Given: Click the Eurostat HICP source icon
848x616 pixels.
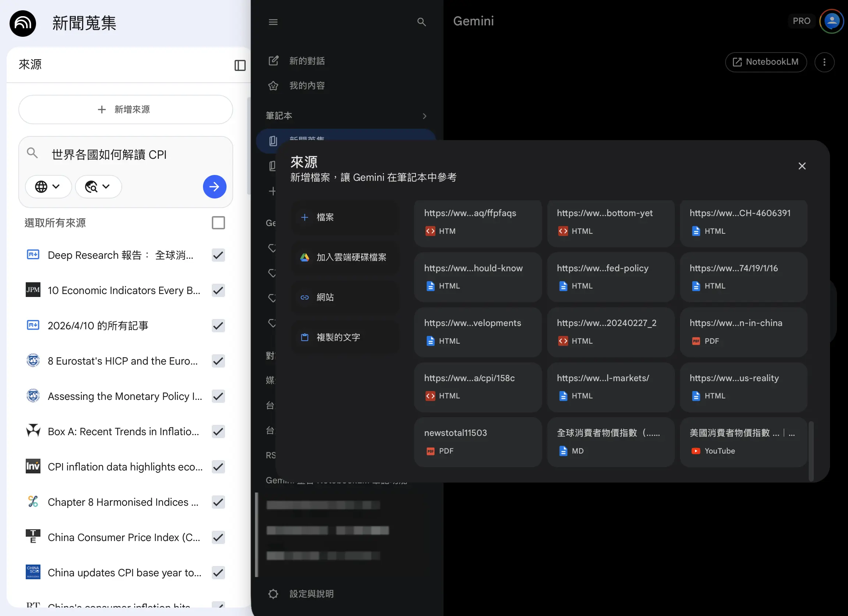Looking at the screenshot, I should point(33,360).
